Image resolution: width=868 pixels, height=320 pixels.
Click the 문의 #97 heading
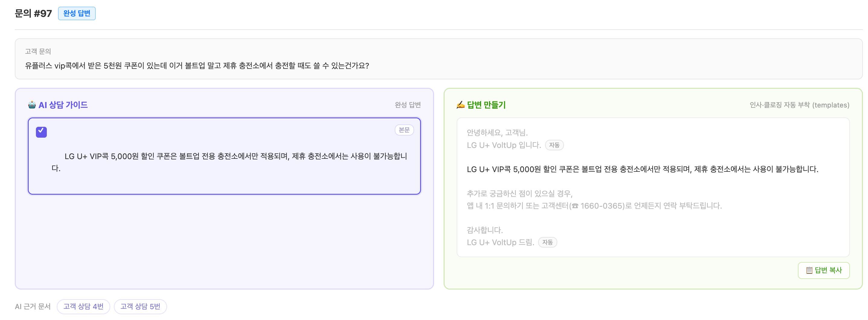coord(33,13)
